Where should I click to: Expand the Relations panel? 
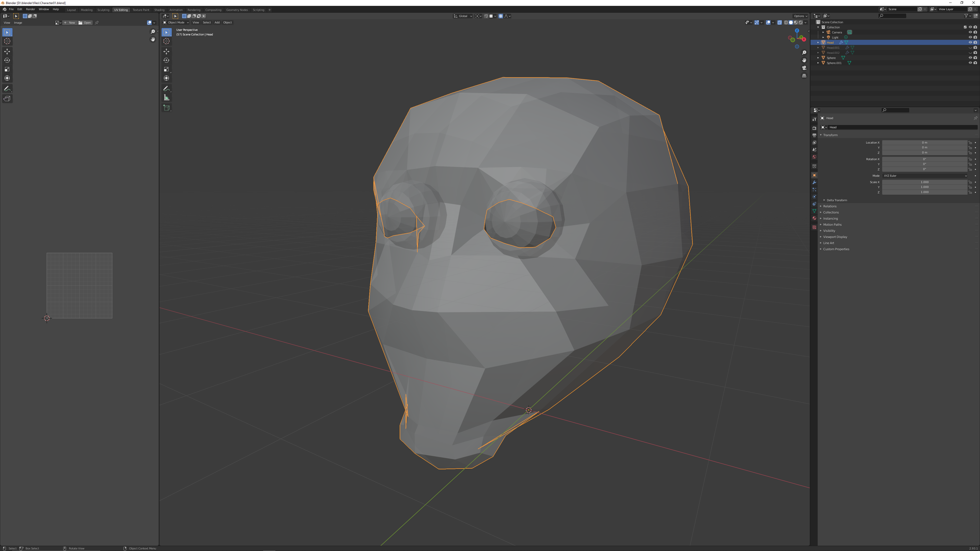coord(829,206)
